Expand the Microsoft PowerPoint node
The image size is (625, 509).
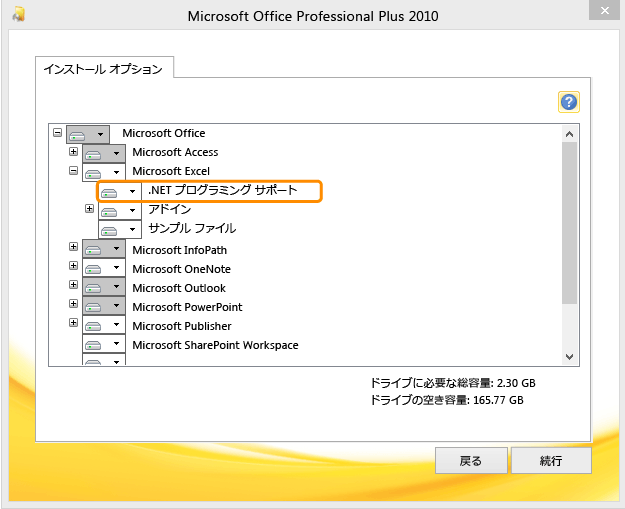click(73, 304)
